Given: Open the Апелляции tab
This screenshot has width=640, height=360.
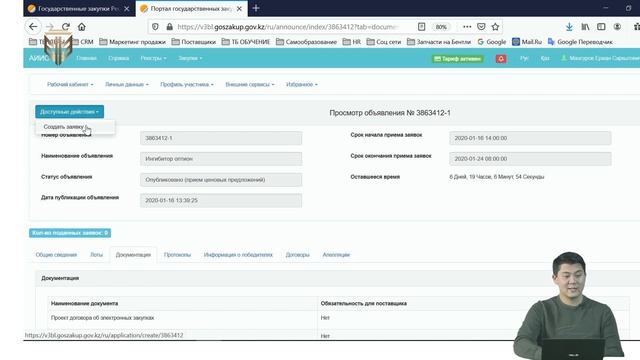Looking at the screenshot, I should [336, 255].
